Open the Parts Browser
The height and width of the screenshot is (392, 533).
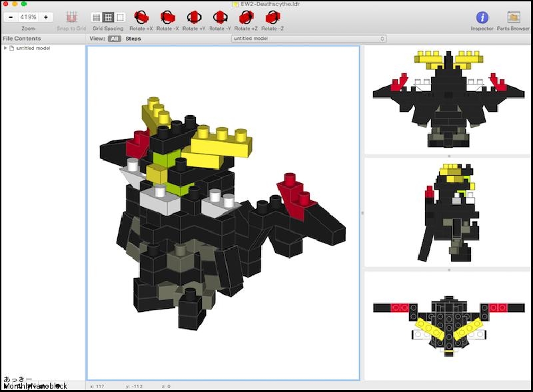514,17
